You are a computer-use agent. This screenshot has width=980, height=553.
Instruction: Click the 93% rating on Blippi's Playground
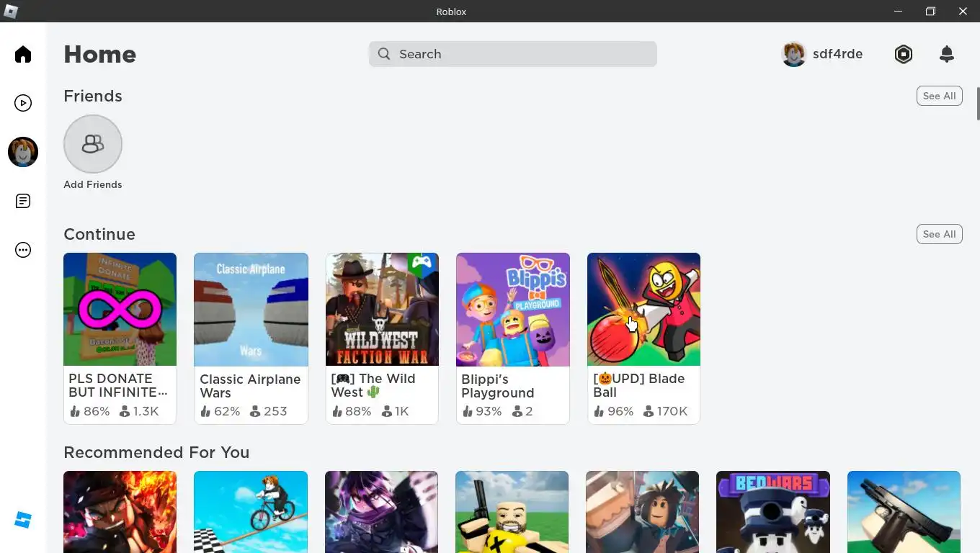482,411
